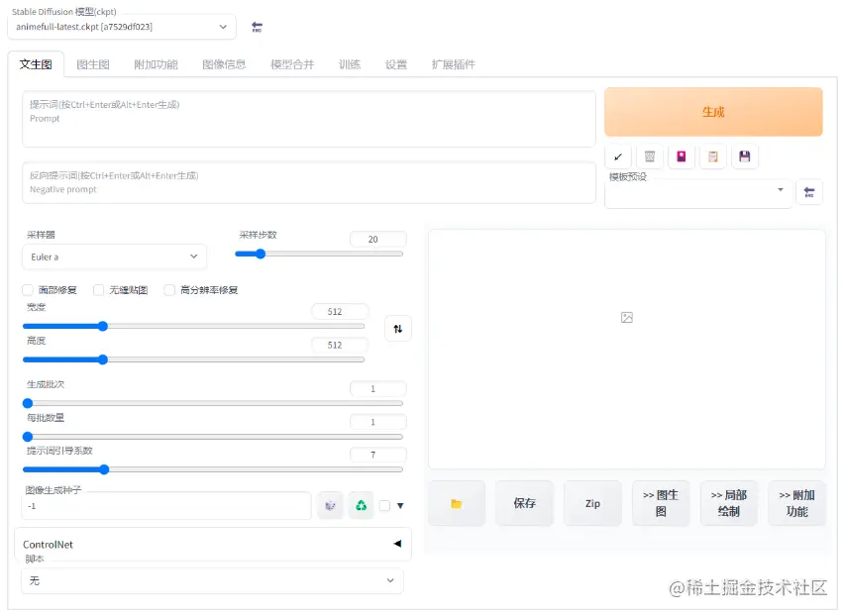Click the image placeholder icon in the preview
The image size is (846, 616).
pyautogui.click(x=627, y=318)
